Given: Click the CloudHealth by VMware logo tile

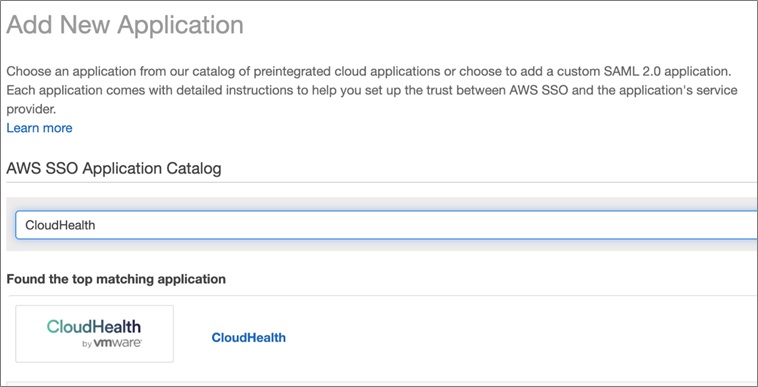Looking at the screenshot, I should click(95, 334).
